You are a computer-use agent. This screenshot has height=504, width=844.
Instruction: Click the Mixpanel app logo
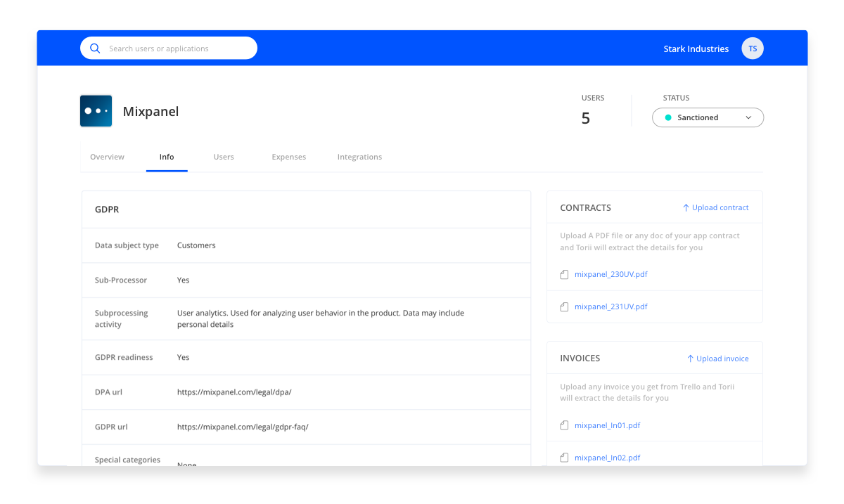[96, 111]
